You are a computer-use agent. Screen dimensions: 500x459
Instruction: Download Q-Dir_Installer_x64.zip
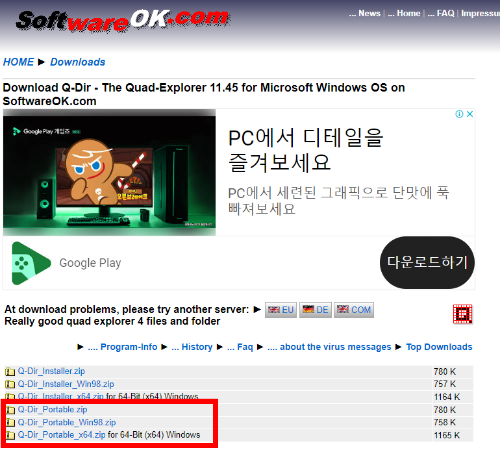tap(60, 396)
